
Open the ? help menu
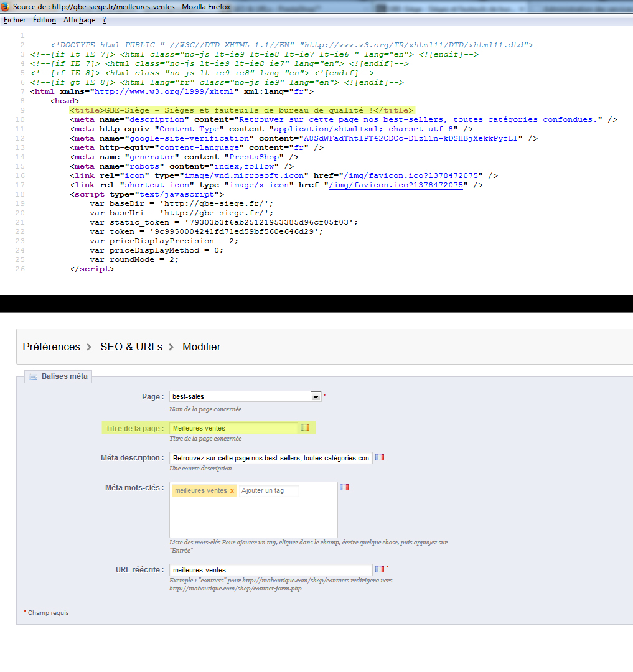(x=104, y=20)
